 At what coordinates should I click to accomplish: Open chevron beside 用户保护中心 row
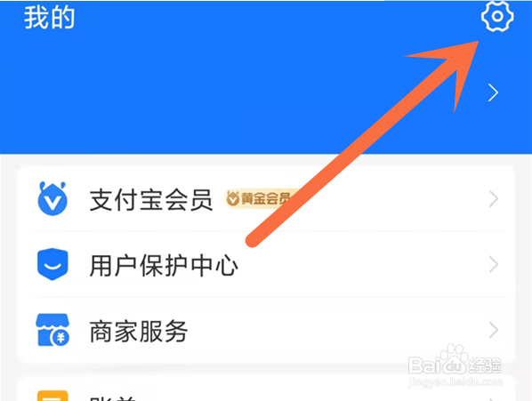click(x=494, y=264)
